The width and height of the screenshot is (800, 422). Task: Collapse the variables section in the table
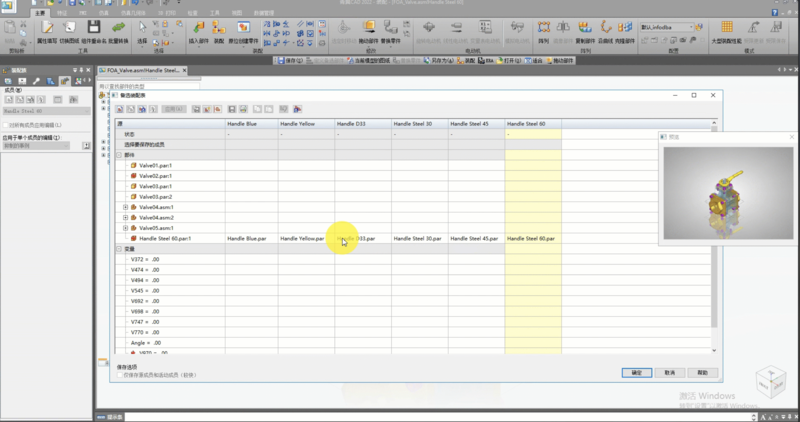[x=119, y=249]
